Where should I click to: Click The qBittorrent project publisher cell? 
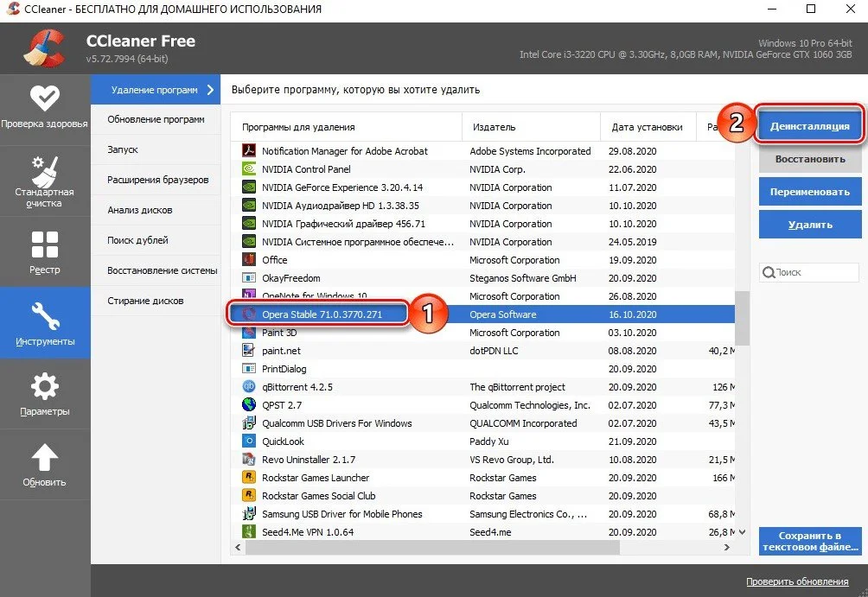(x=517, y=387)
